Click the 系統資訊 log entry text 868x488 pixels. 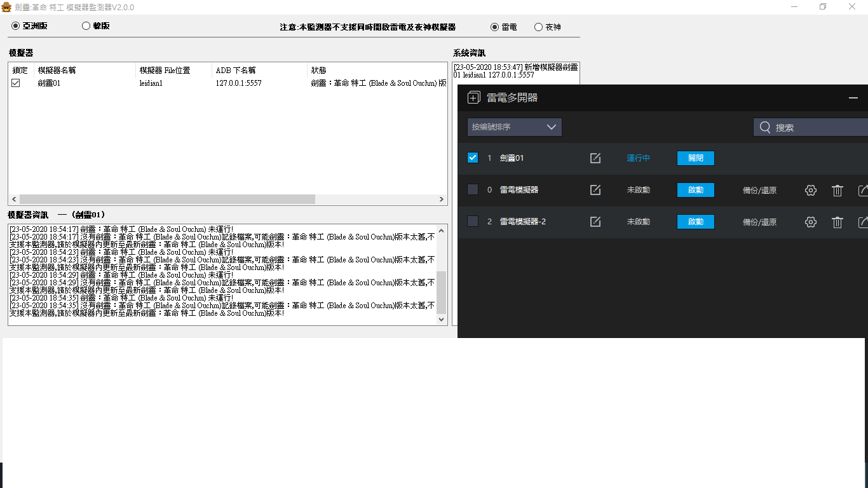(516, 71)
